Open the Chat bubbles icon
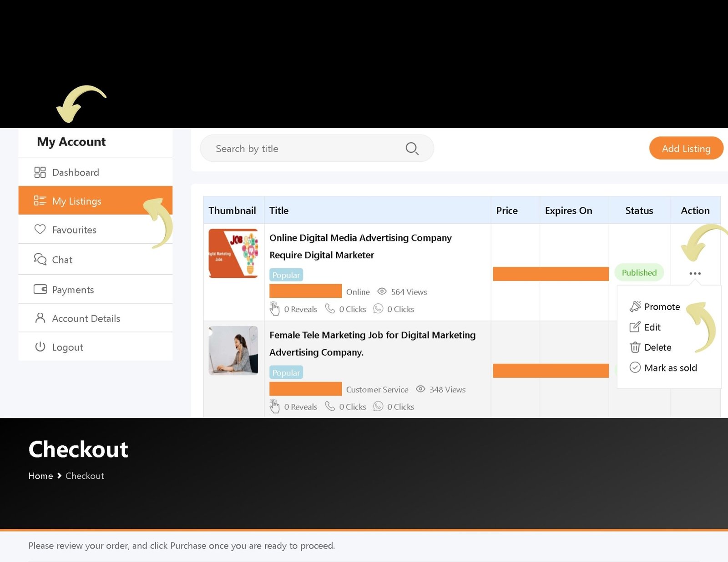 click(40, 259)
